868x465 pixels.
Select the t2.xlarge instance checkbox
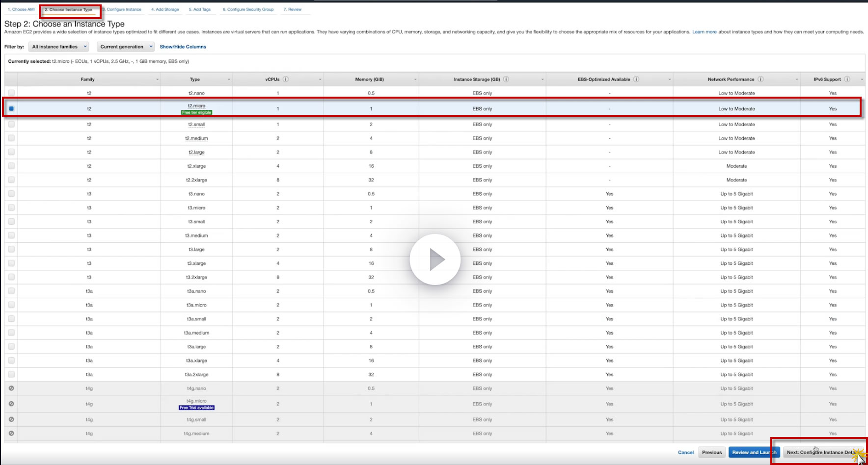tap(11, 166)
